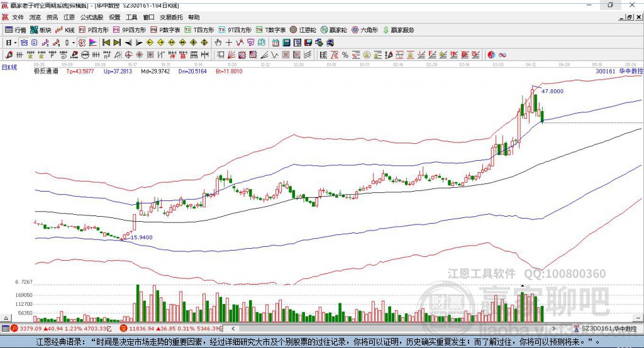The height and width of the screenshot is (348, 644).
Task: Click the up triangle at volume panel left
Action: (6, 318)
